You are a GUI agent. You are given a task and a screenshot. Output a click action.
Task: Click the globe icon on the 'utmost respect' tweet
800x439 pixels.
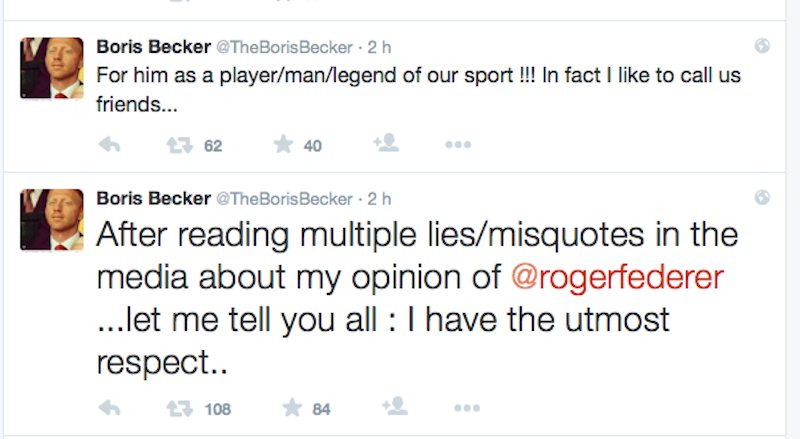762,197
